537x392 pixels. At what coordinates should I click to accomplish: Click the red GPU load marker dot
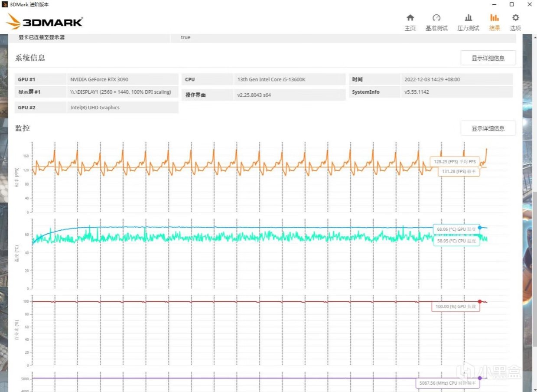pos(480,301)
